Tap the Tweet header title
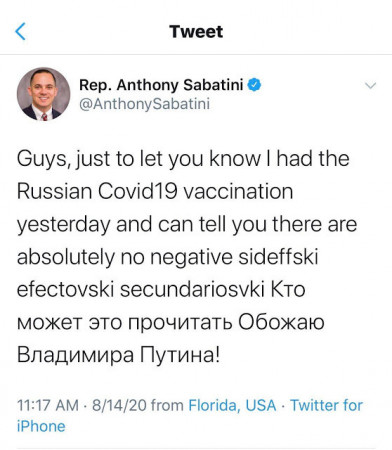 [x=196, y=32]
